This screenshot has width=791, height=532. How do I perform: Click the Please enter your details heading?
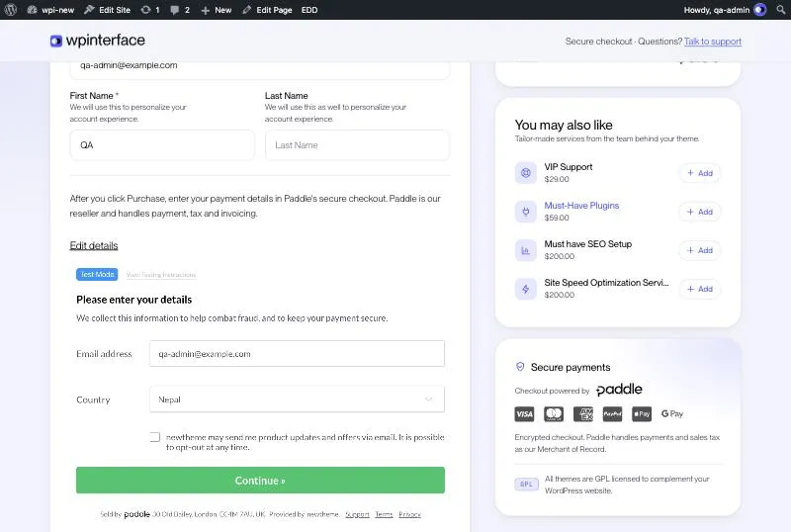134,300
